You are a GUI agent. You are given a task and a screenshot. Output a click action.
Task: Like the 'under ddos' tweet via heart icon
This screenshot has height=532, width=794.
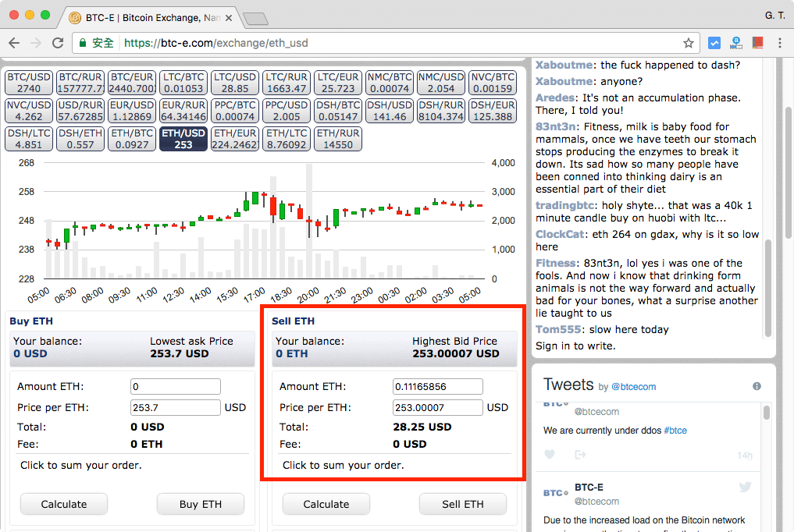[x=550, y=454]
